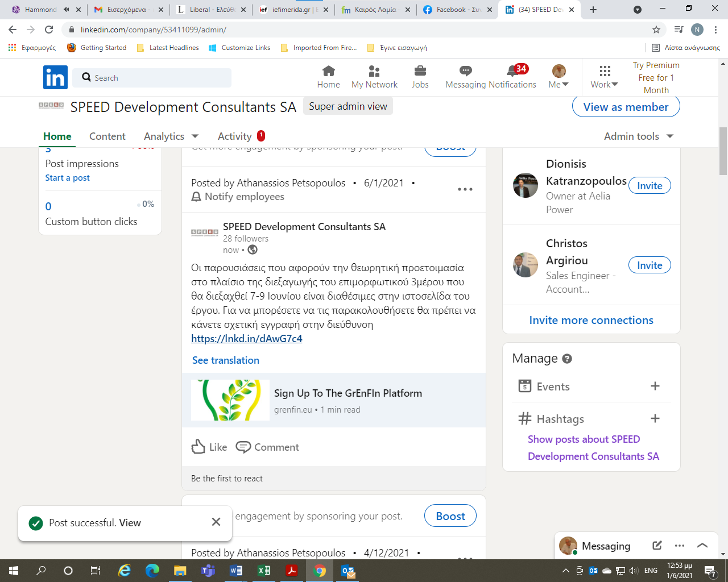Viewport: 728px width, 582px height.
Task: Bookmark this page with star icon
Action: [x=656, y=30]
